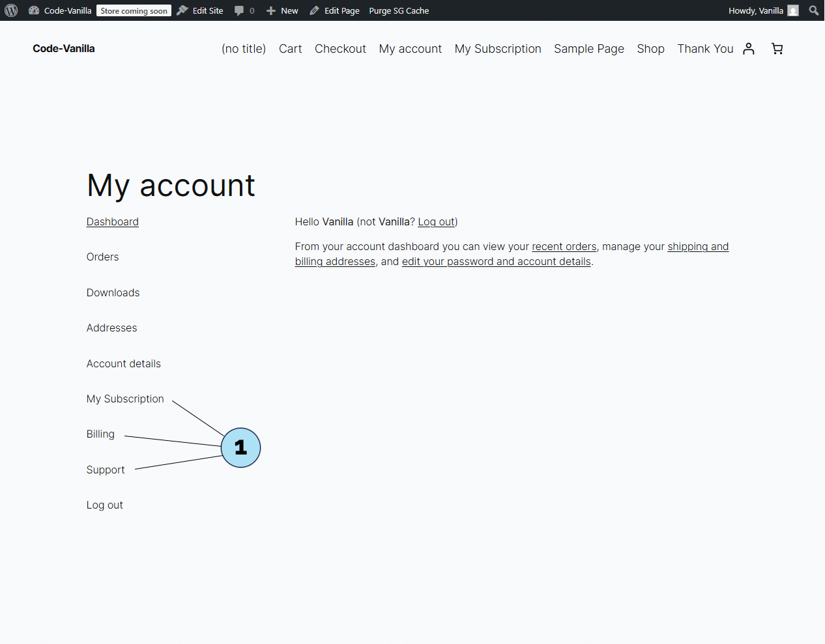Screen dimensions: 825x644
Task: Click the WordPress logo icon
Action: [11, 10]
